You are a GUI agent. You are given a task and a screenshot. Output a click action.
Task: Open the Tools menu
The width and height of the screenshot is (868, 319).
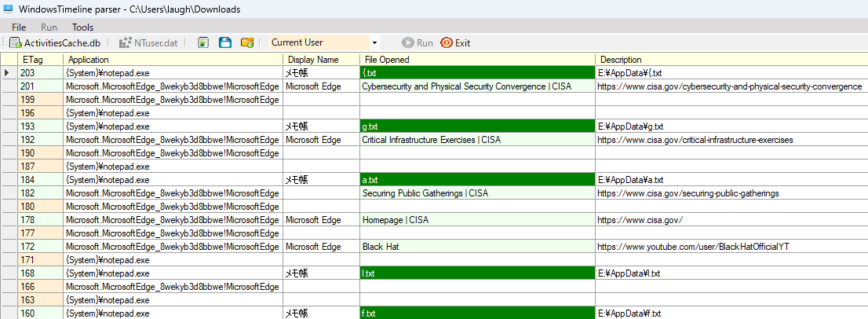click(x=82, y=27)
